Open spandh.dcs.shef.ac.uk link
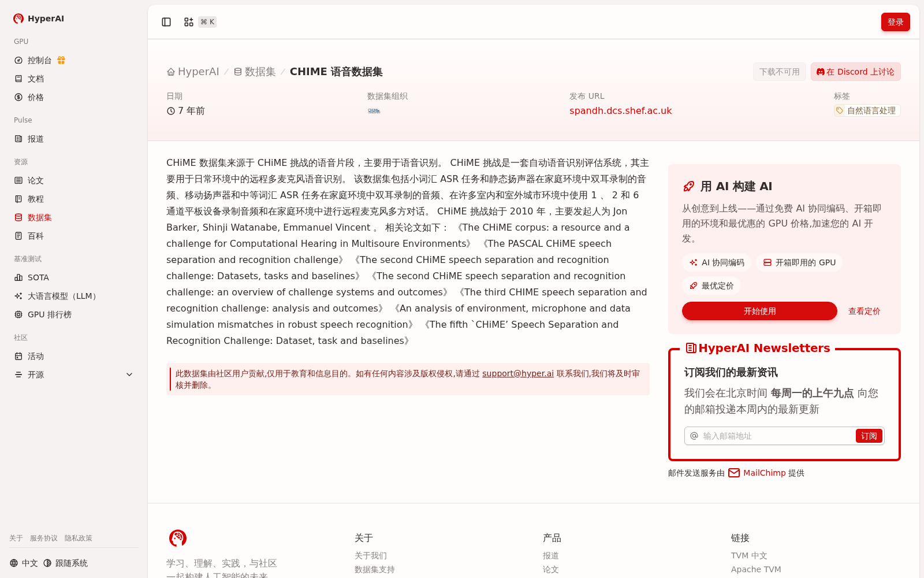The width and height of the screenshot is (924, 578). click(621, 110)
